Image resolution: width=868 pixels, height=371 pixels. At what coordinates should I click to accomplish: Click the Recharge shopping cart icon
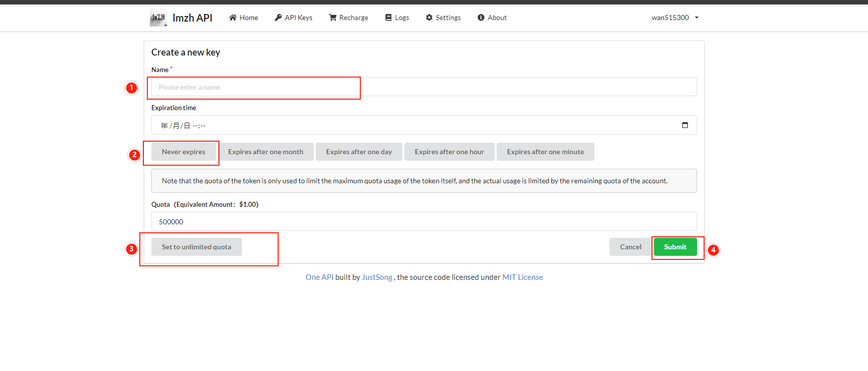click(332, 18)
